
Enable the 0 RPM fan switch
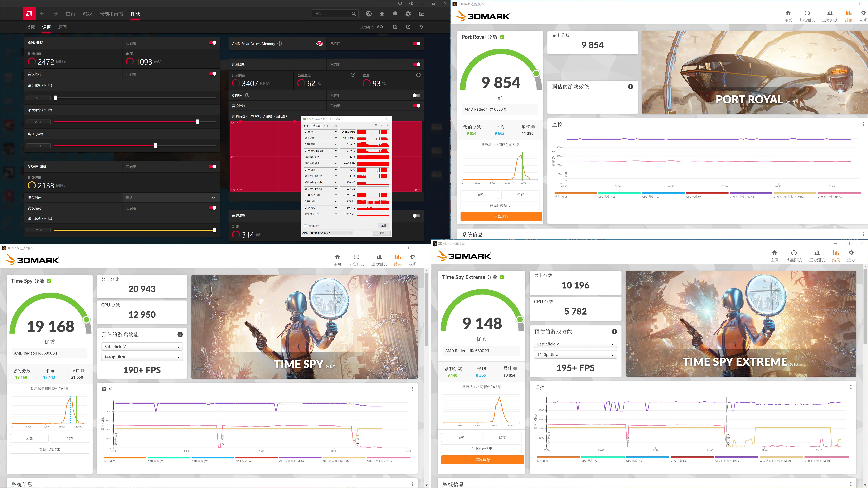point(416,95)
